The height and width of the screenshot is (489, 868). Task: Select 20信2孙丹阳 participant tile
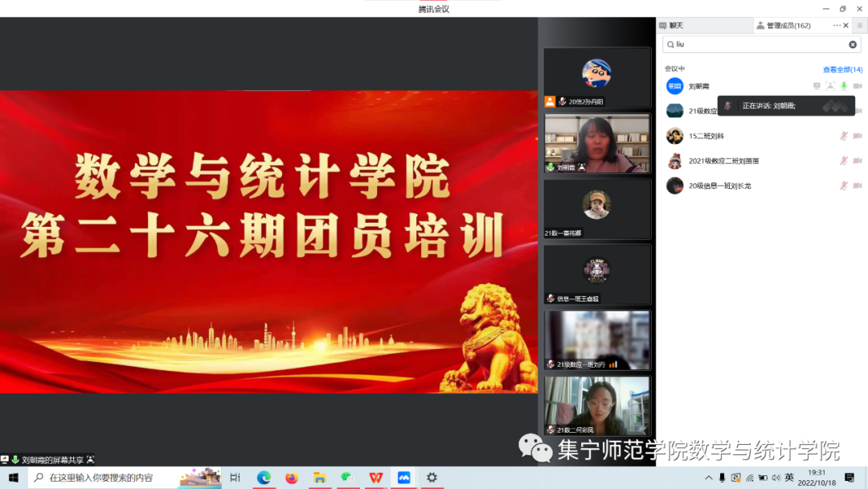[x=597, y=77]
